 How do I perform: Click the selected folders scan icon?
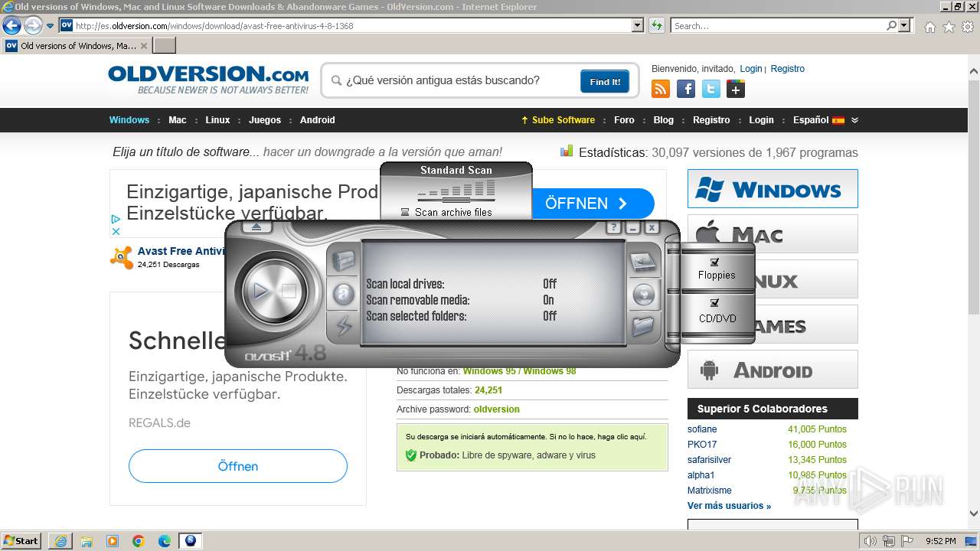click(643, 326)
